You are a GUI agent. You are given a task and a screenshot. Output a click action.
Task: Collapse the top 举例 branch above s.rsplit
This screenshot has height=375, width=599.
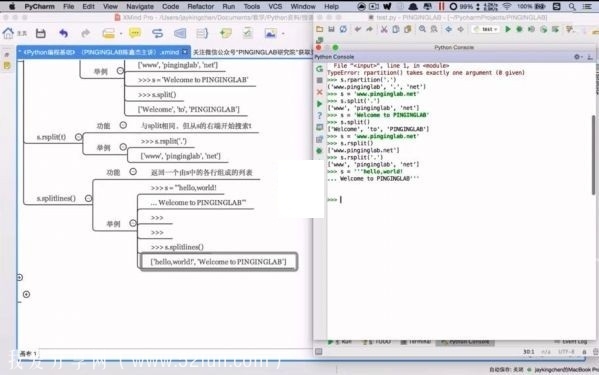[120, 71]
